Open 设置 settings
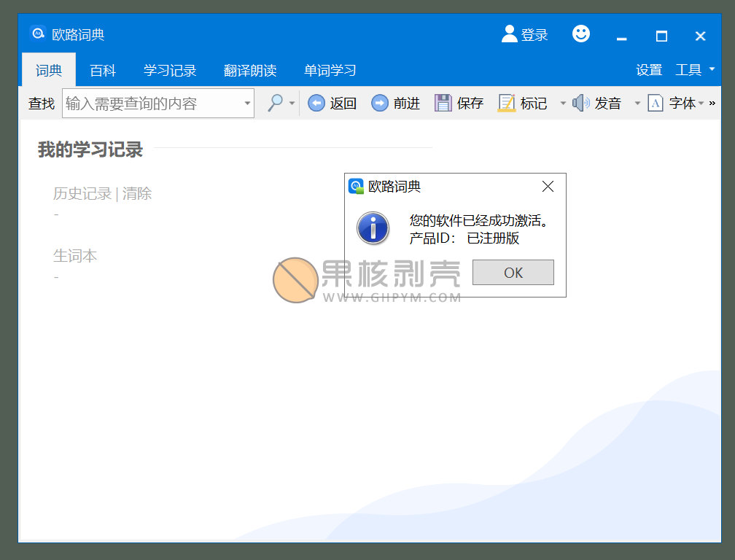This screenshot has height=560, width=735. click(x=649, y=70)
